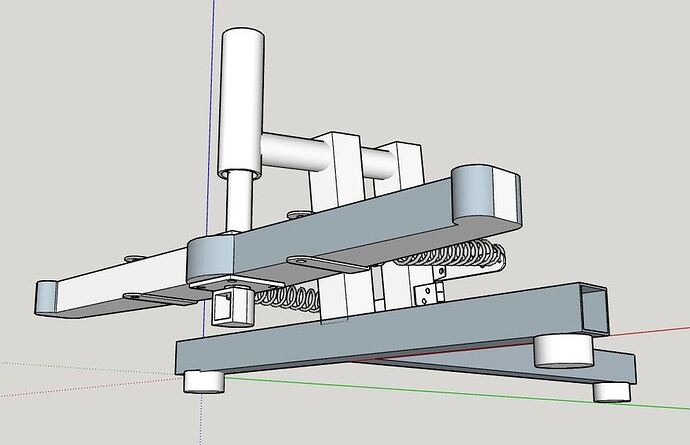The height and width of the screenshot is (445, 690).
Task: Select the horizontal cylinder joining handle to posts
Action: pos(294,152)
